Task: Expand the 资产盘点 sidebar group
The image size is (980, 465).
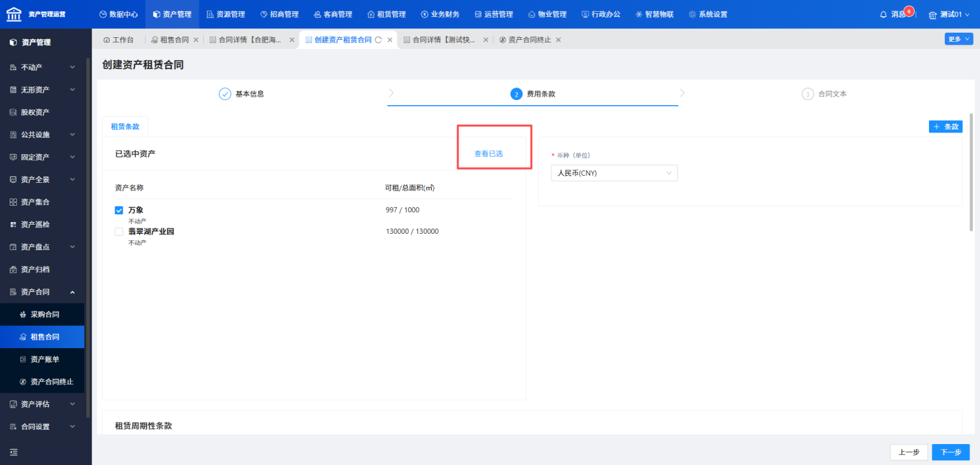Action: [42, 247]
